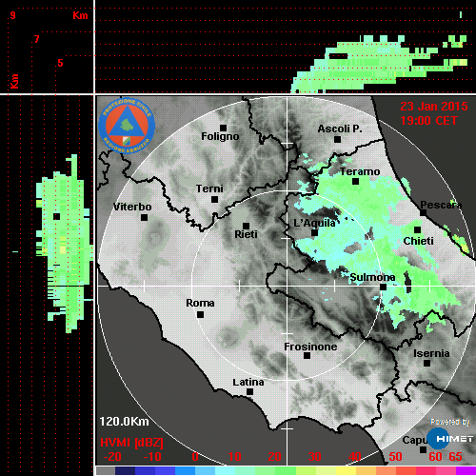Click the Ascoli P. city marker square
This screenshot has height=476, width=476.
(x=337, y=139)
